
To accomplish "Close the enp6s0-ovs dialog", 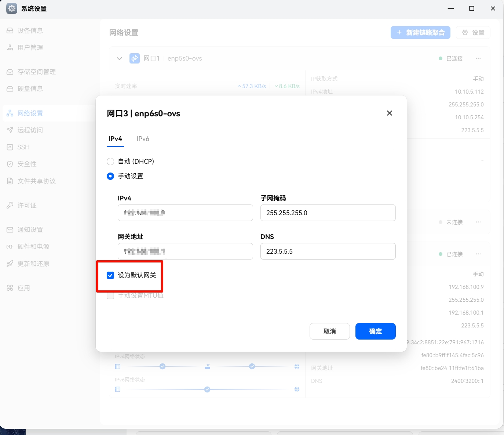I will [x=389, y=113].
